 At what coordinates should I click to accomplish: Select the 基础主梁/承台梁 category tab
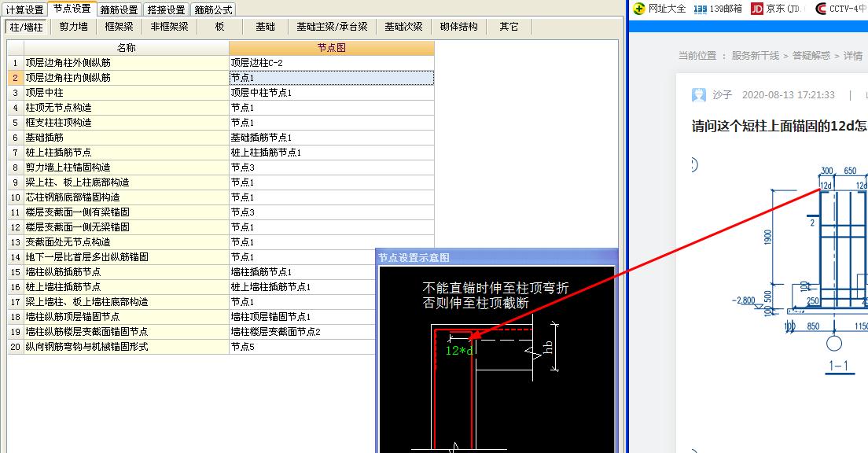click(332, 27)
